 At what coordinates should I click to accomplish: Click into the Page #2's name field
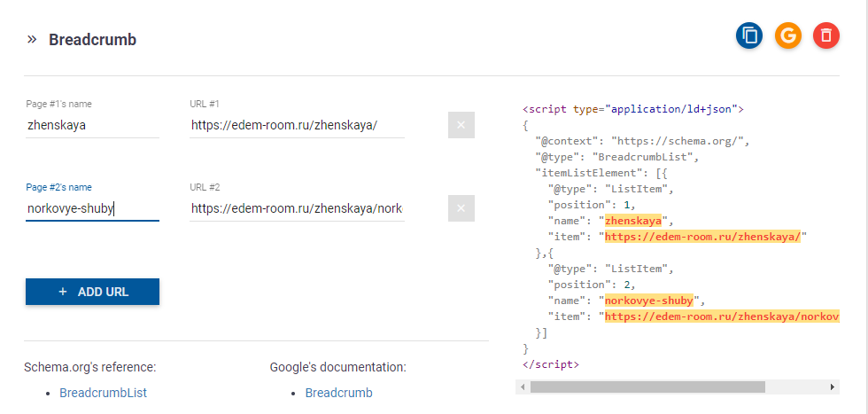click(92, 208)
